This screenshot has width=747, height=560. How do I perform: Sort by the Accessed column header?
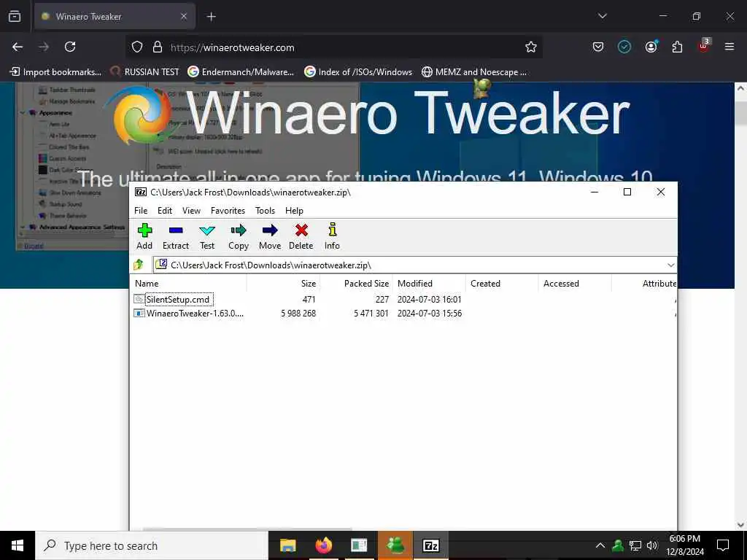click(575, 284)
